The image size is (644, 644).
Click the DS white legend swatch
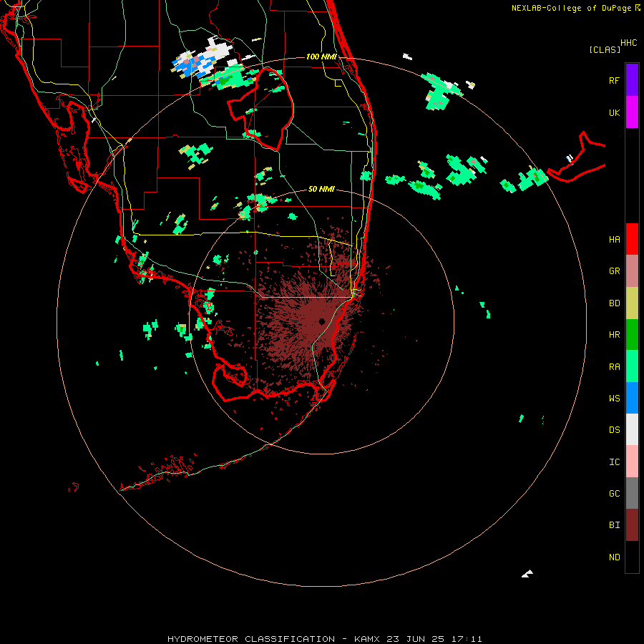pos(632,429)
